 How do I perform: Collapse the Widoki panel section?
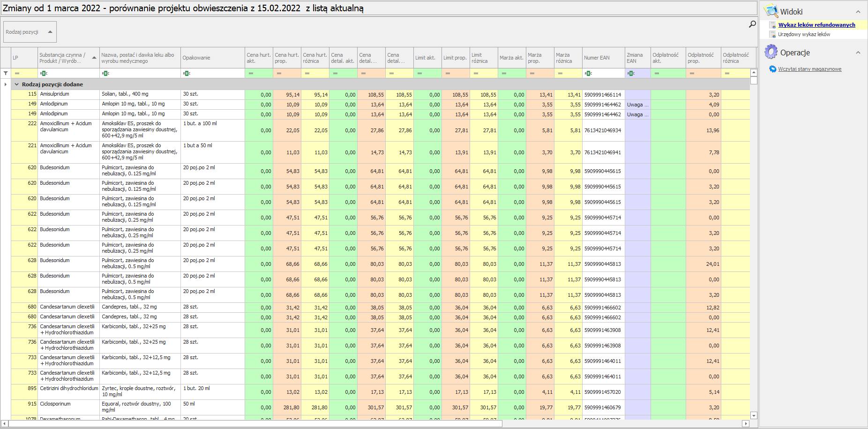coord(858,12)
